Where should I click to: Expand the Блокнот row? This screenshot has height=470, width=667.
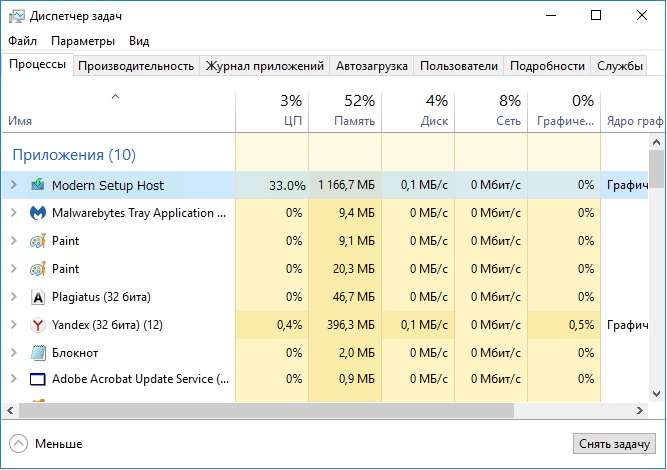(14, 353)
